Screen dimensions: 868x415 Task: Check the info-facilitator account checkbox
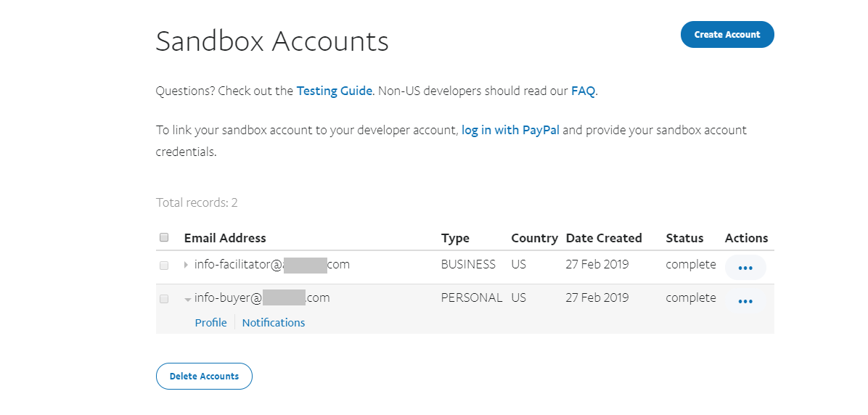pyautogui.click(x=164, y=266)
